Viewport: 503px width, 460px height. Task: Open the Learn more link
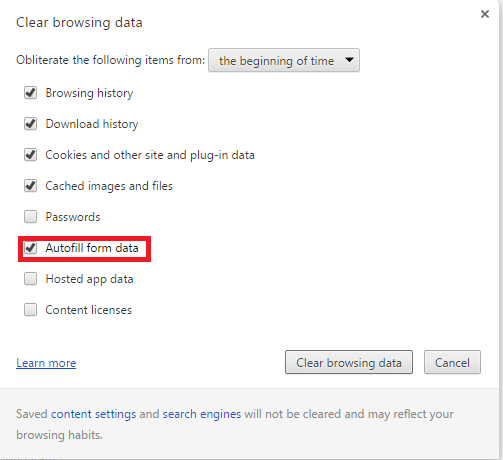(46, 363)
